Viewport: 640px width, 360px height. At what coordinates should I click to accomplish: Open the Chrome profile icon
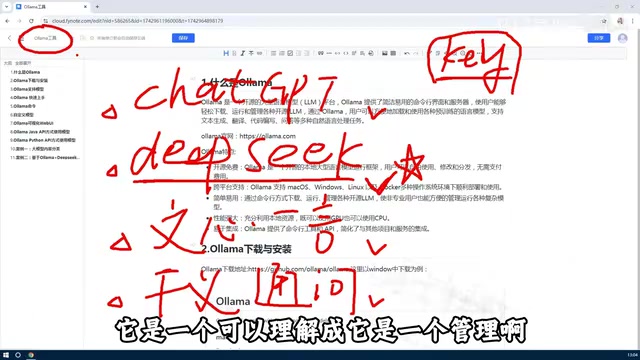point(620,21)
